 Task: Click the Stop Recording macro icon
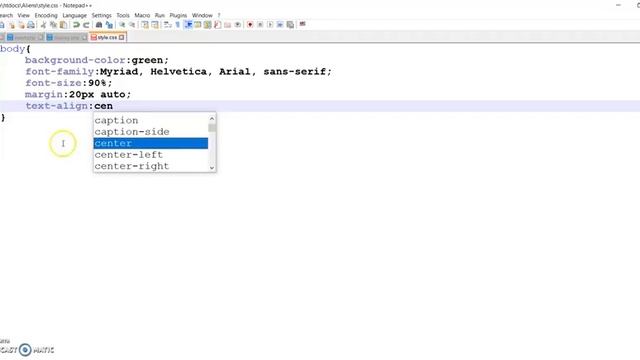point(260,25)
